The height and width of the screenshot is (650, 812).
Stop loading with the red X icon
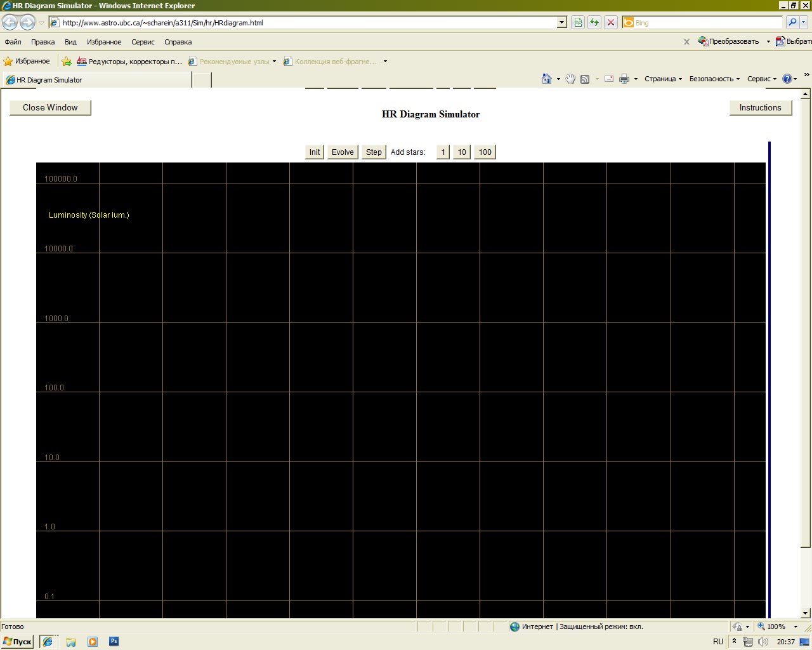(611, 23)
